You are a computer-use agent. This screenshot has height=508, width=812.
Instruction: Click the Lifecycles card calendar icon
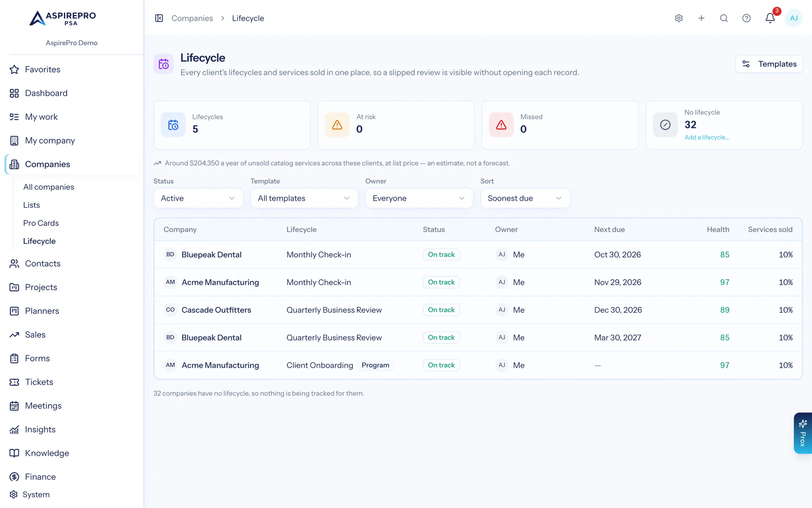(173, 125)
